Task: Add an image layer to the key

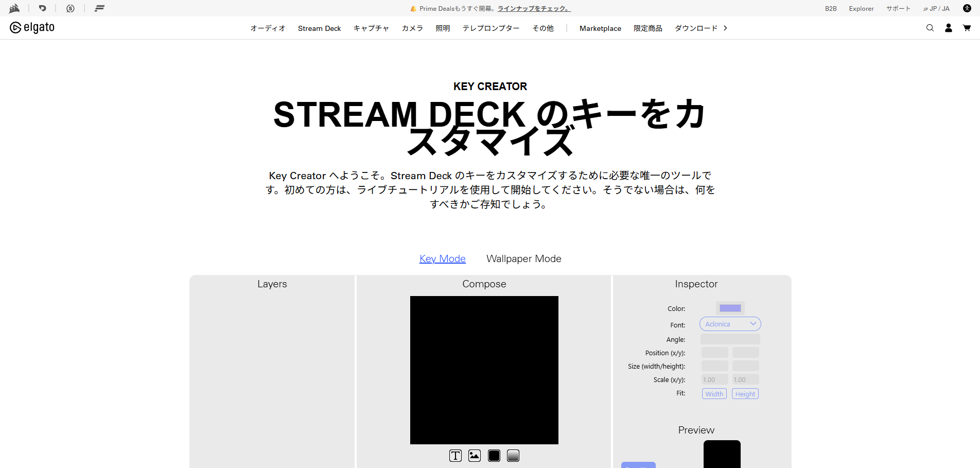Action: (475, 456)
